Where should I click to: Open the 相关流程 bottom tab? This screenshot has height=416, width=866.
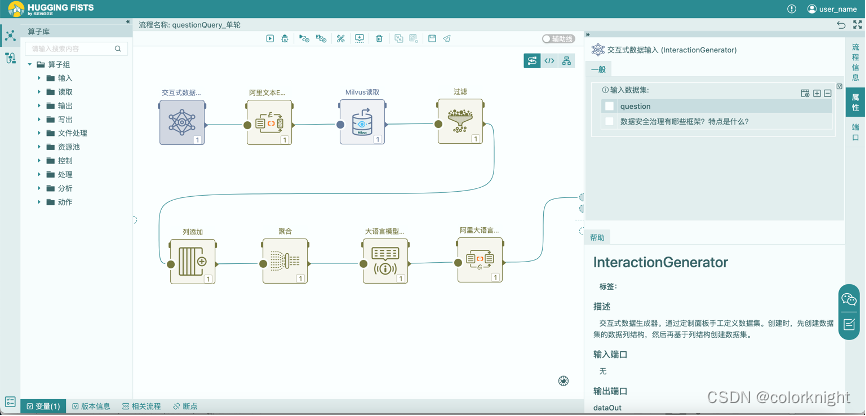[141, 406]
